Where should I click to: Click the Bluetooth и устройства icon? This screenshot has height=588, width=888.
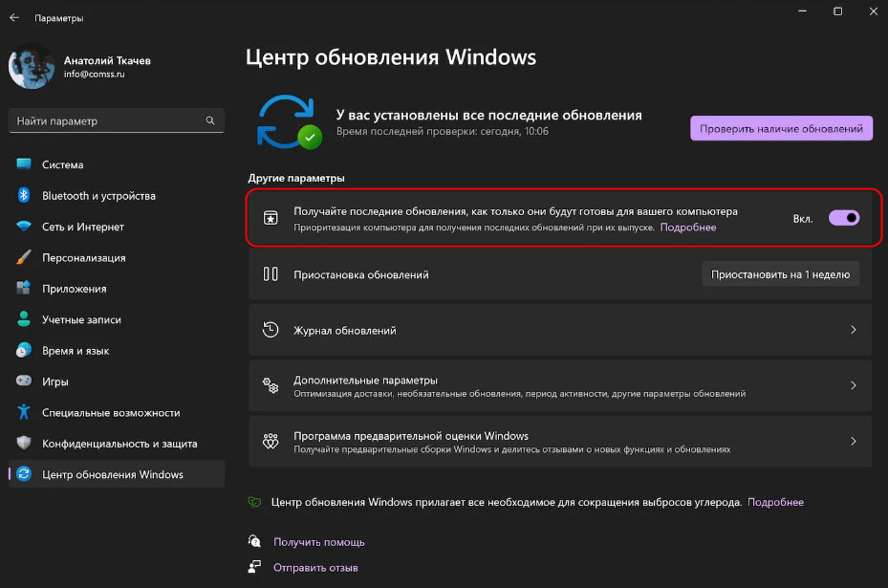click(x=24, y=195)
